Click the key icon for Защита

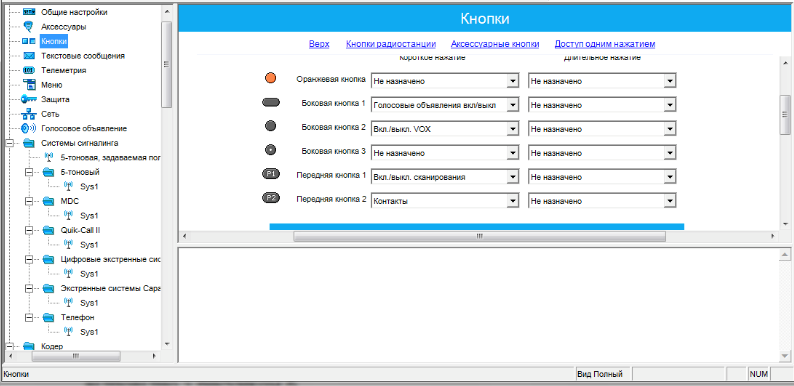[x=29, y=99]
